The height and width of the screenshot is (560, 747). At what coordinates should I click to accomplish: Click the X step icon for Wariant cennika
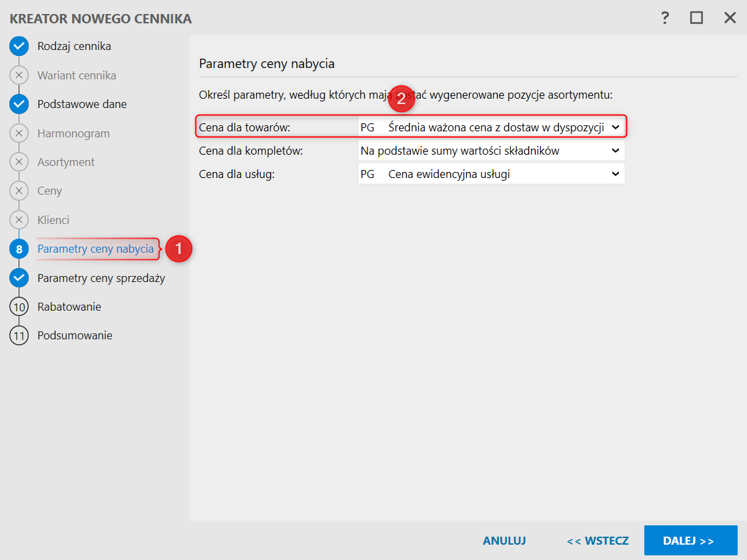pos(19,75)
